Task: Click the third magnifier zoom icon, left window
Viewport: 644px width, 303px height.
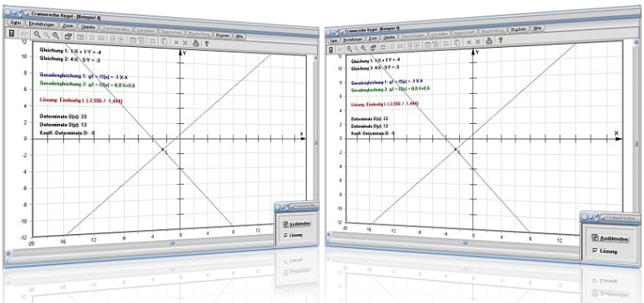Action: point(56,36)
